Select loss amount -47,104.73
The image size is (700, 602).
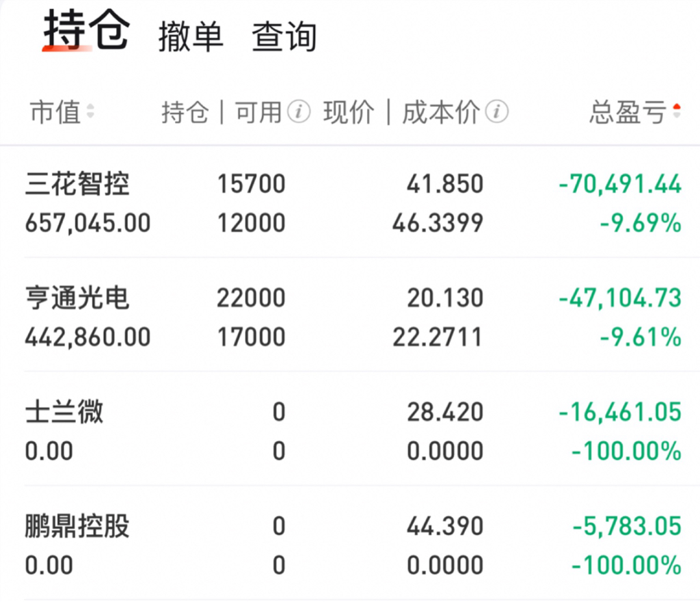pyautogui.click(x=620, y=298)
